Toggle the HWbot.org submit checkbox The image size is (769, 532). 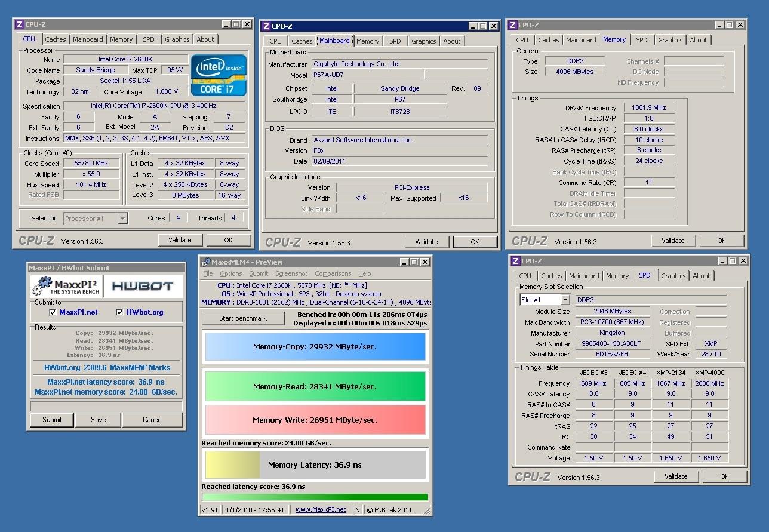[x=119, y=312]
